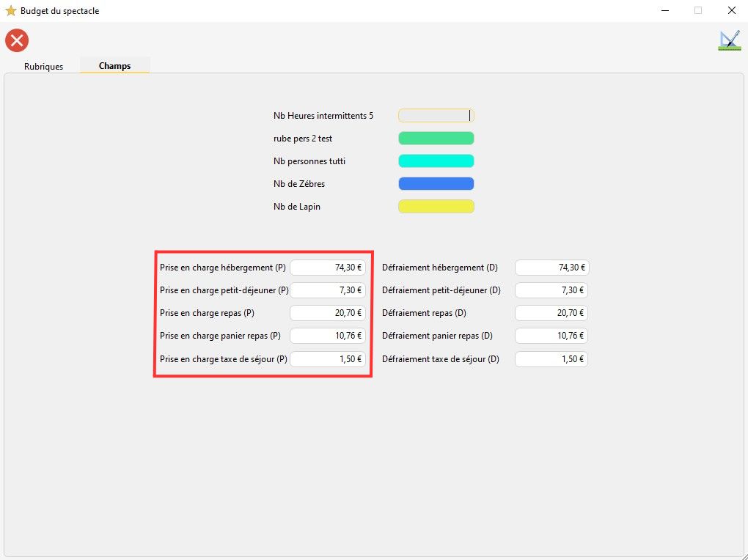The image size is (748, 560).
Task: Click the red circular close icon
Action: coord(17,40)
